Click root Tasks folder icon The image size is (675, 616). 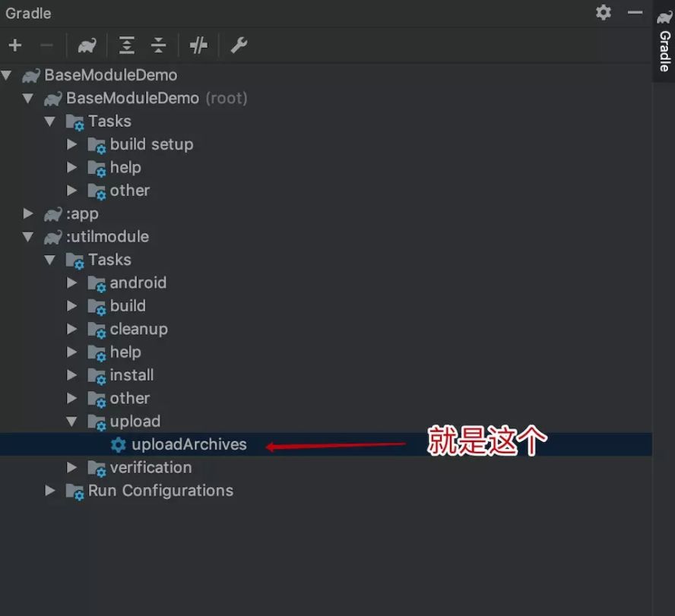click(x=75, y=122)
